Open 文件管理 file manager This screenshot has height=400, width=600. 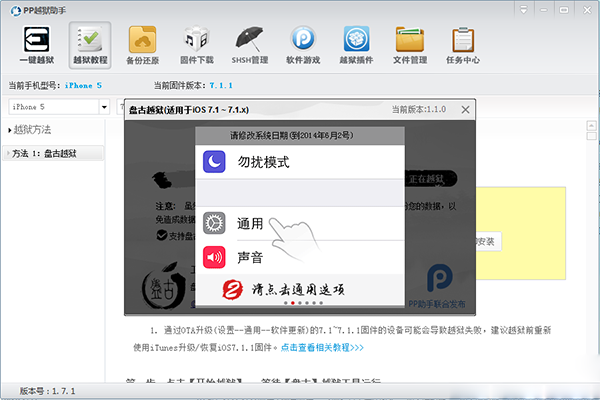pyautogui.click(x=410, y=45)
